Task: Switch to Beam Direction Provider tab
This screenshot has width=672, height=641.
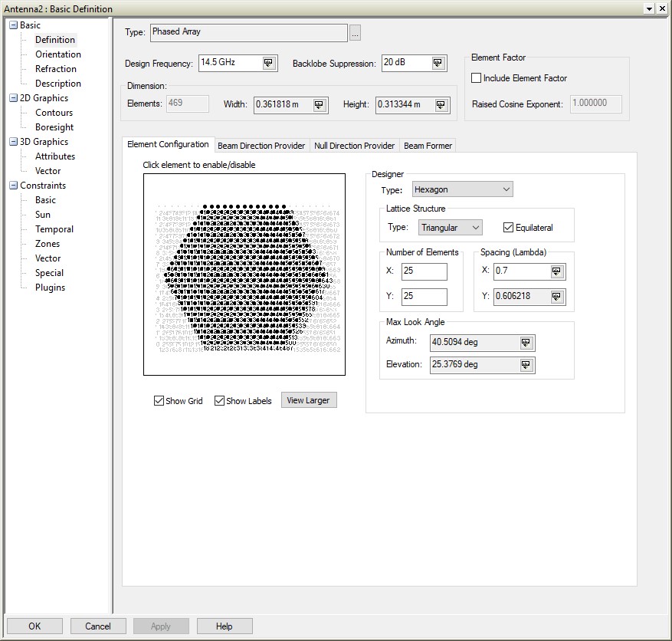Action: pos(261,146)
